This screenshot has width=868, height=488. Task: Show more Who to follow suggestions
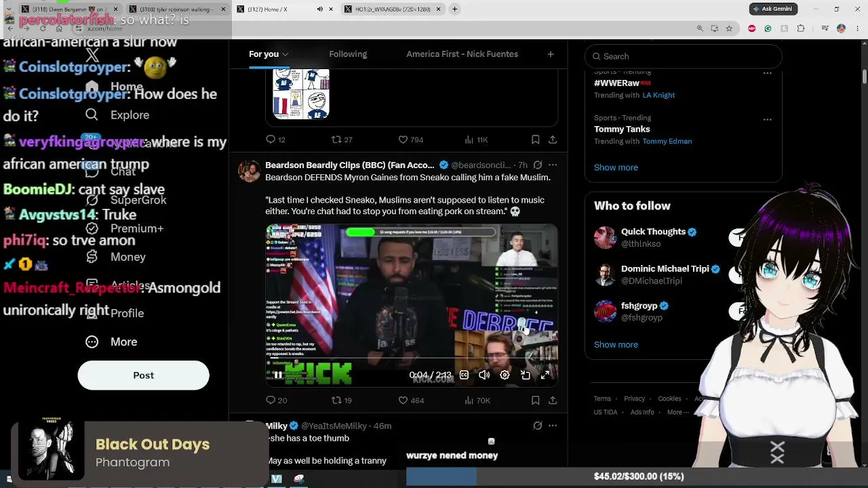coord(616,344)
